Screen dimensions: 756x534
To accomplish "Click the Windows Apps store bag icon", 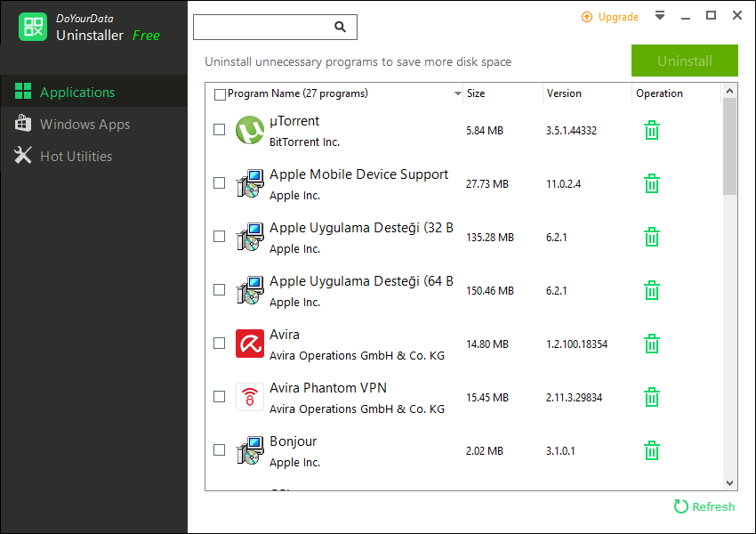I will (22, 124).
